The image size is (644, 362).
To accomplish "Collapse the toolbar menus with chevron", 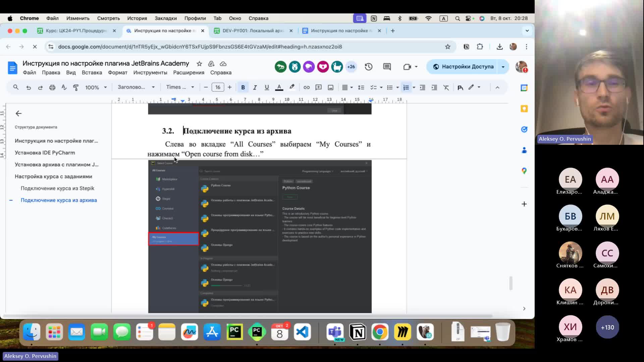I will coord(497,87).
